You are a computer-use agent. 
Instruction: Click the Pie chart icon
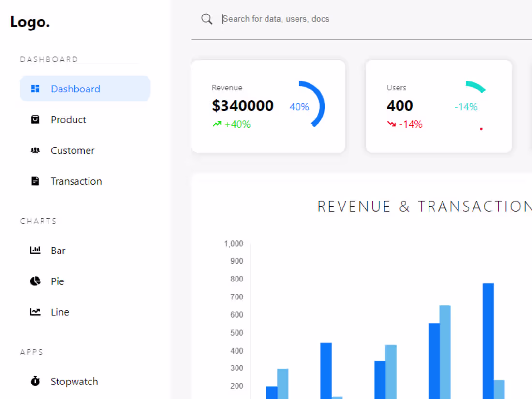(35, 281)
